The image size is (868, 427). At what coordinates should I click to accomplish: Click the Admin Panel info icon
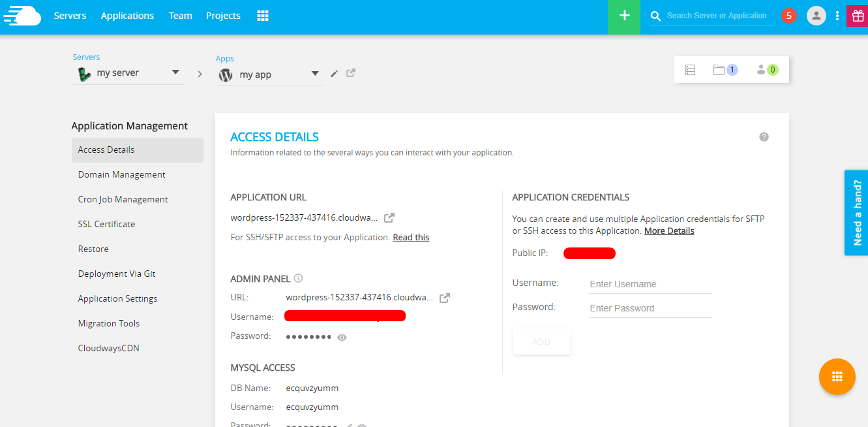pyautogui.click(x=298, y=278)
